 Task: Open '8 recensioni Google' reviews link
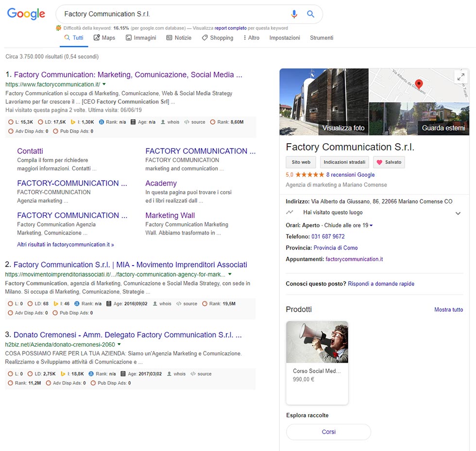(x=350, y=174)
